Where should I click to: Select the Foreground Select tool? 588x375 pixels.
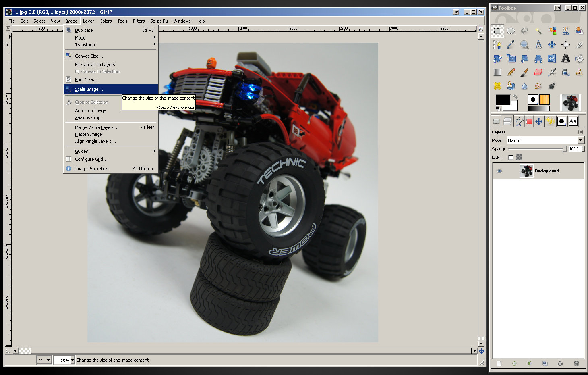[x=579, y=31]
